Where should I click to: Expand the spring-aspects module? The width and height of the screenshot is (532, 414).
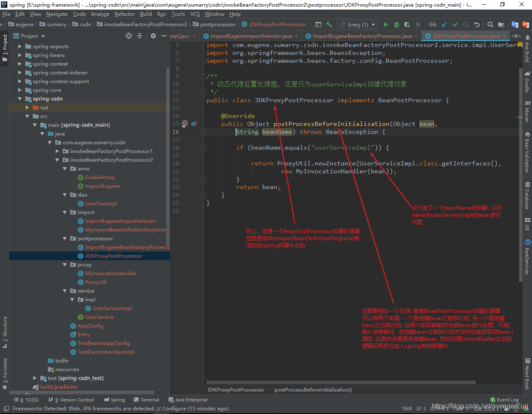(20, 47)
